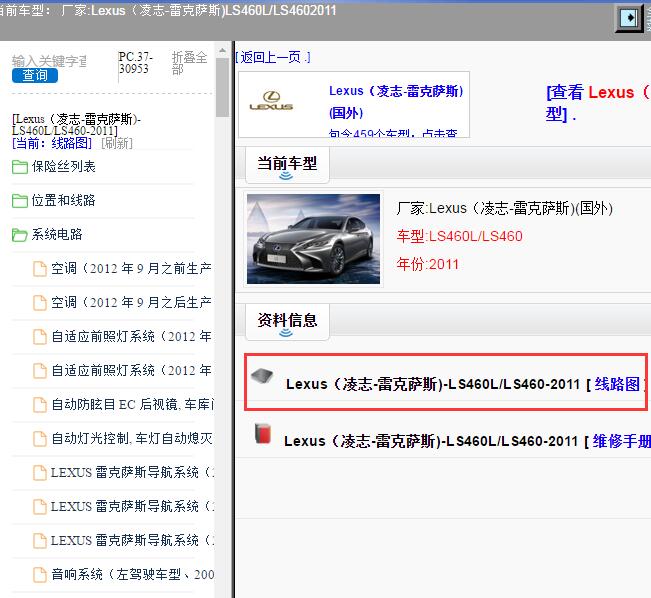Click the 查看 Lexus 车型 link
Image resolution: width=651 pixels, height=598 pixels.
point(598,103)
